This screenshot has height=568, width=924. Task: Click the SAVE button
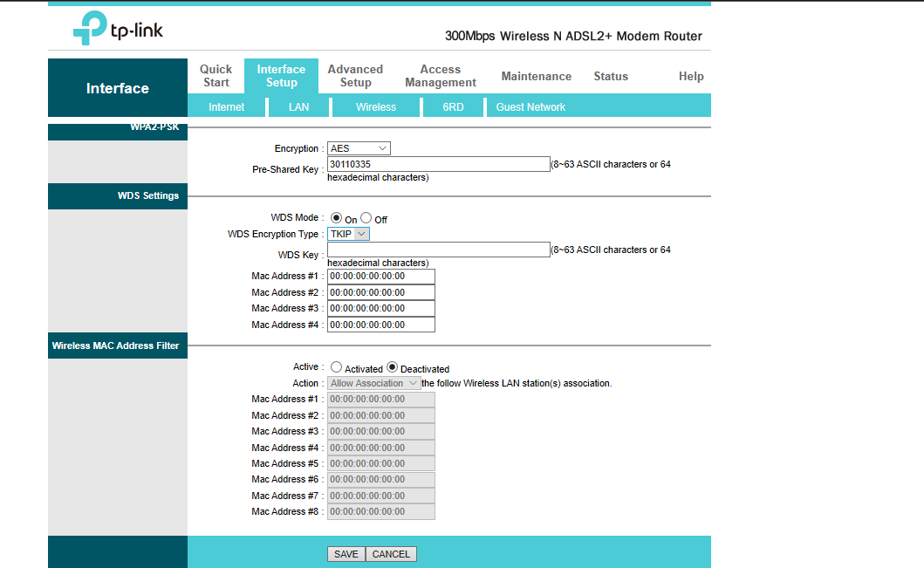(346, 554)
